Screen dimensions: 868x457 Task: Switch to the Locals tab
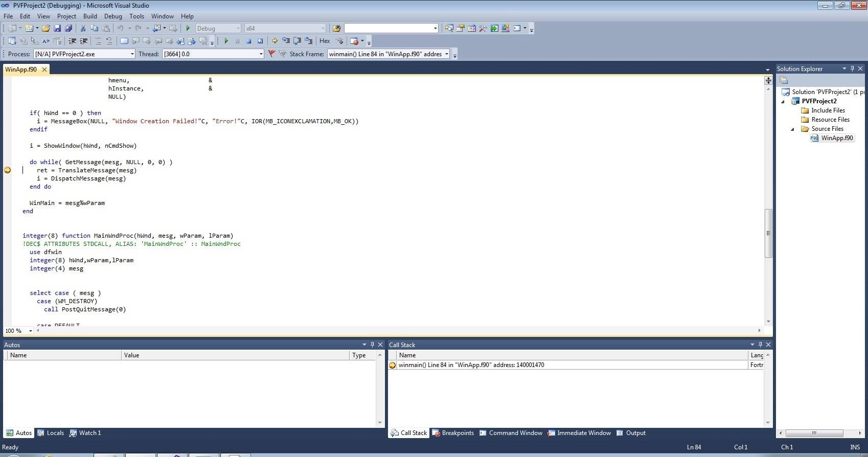(51, 433)
